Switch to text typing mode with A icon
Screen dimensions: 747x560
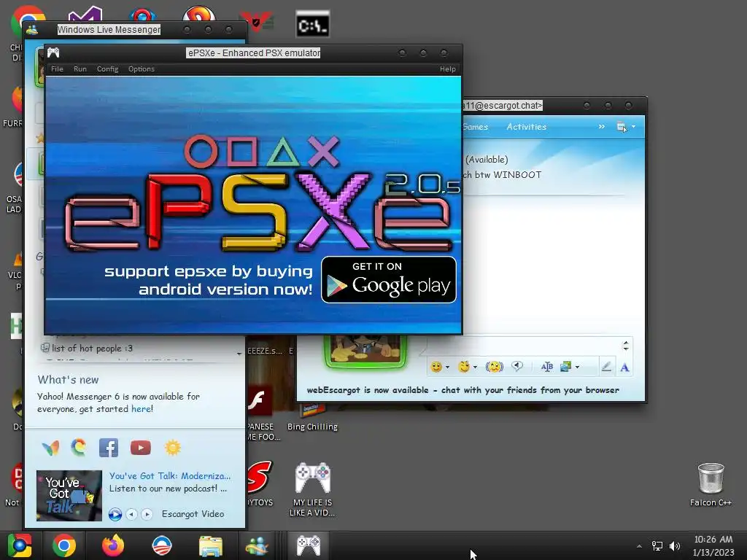coord(624,367)
